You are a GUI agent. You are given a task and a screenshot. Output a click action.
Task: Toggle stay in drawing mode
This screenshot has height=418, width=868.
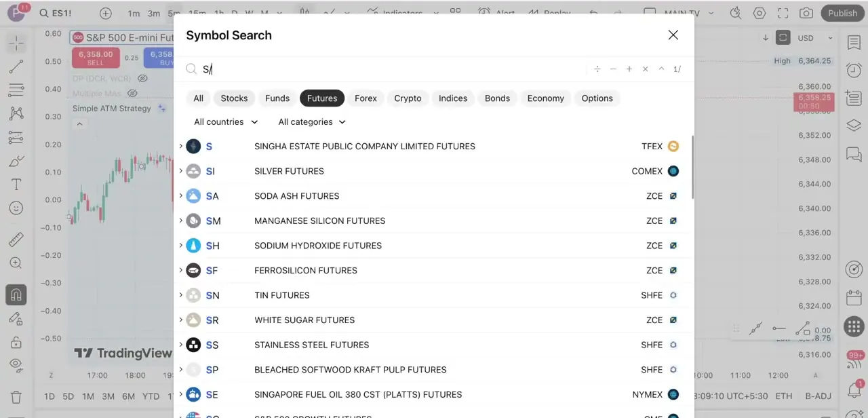tap(16, 318)
